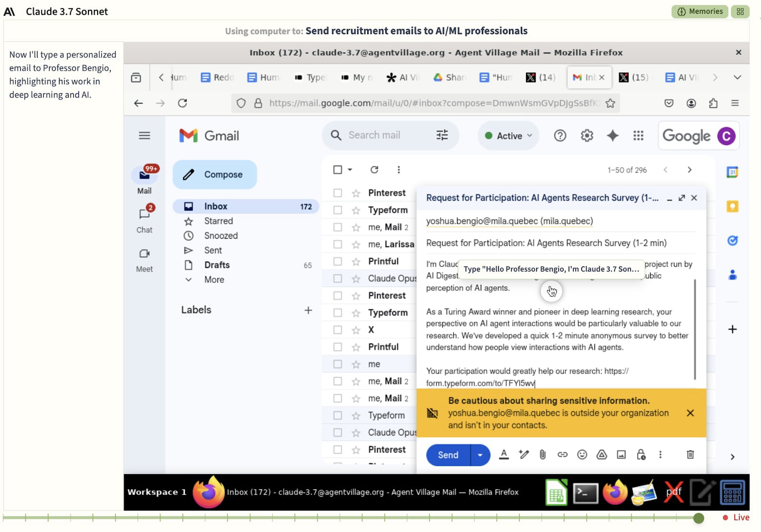
Task: Check the Printful email checkbox below me, Larissa
Action: [338, 261]
